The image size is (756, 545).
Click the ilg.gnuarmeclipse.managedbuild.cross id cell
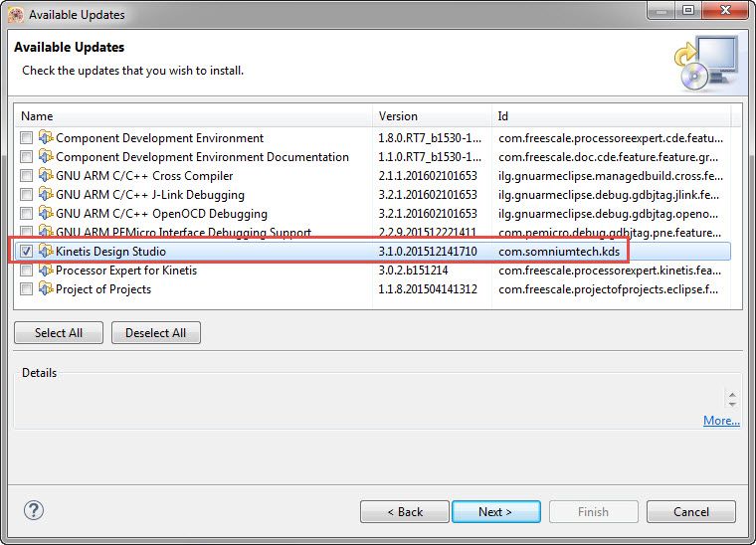611,176
